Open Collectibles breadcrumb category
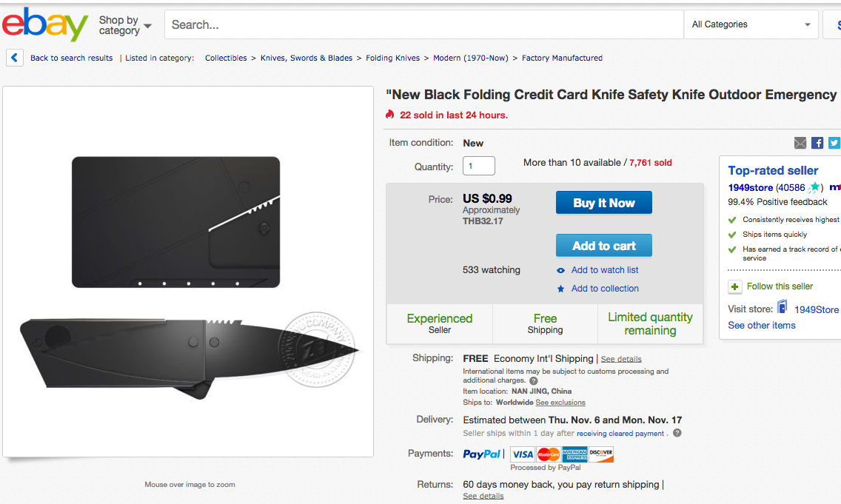The height and width of the screenshot is (504, 841). pyautogui.click(x=226, y=58)
